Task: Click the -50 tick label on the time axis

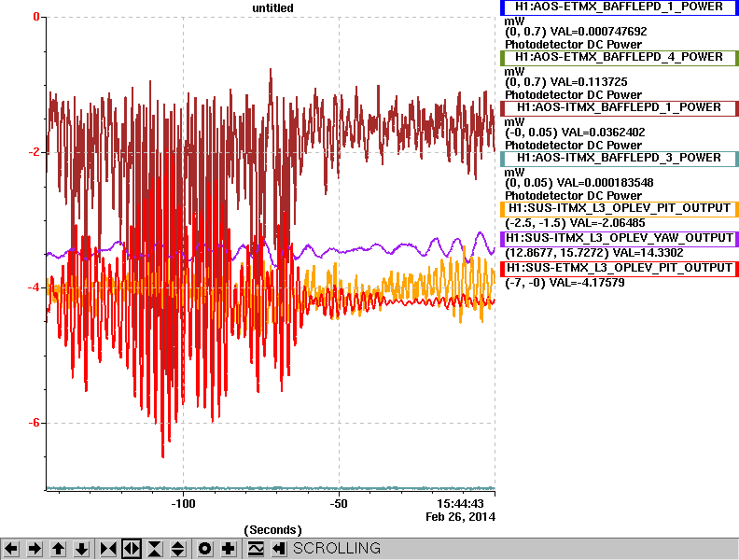Action: tap(339, 504)
